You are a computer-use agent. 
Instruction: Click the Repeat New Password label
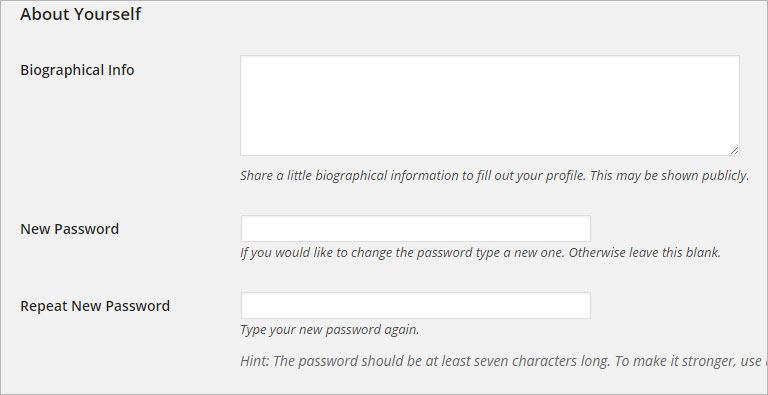point(95,306)
